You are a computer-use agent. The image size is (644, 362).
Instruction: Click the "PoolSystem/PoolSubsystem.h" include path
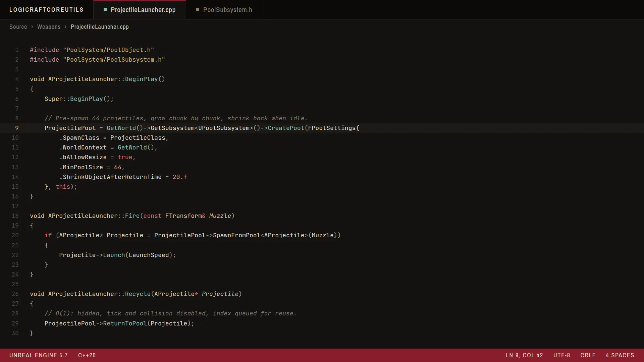[x=114, y=60]
